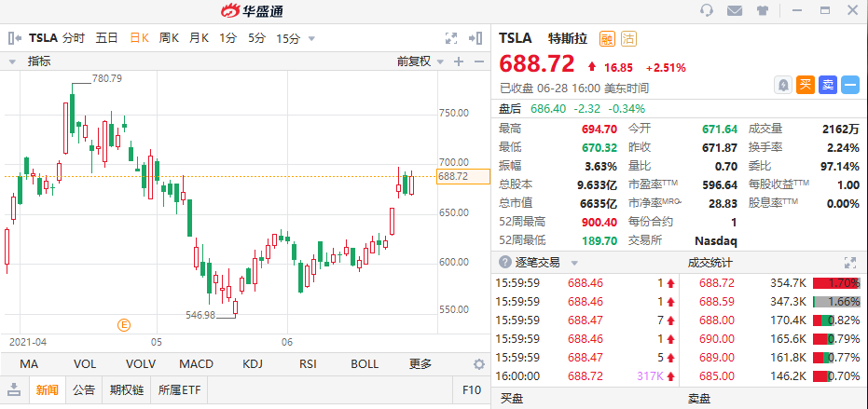Image resolution: width=868 pixels, height=409 pixels.
Task: Expand chart to fullscreen
Action: click(451, 38)
